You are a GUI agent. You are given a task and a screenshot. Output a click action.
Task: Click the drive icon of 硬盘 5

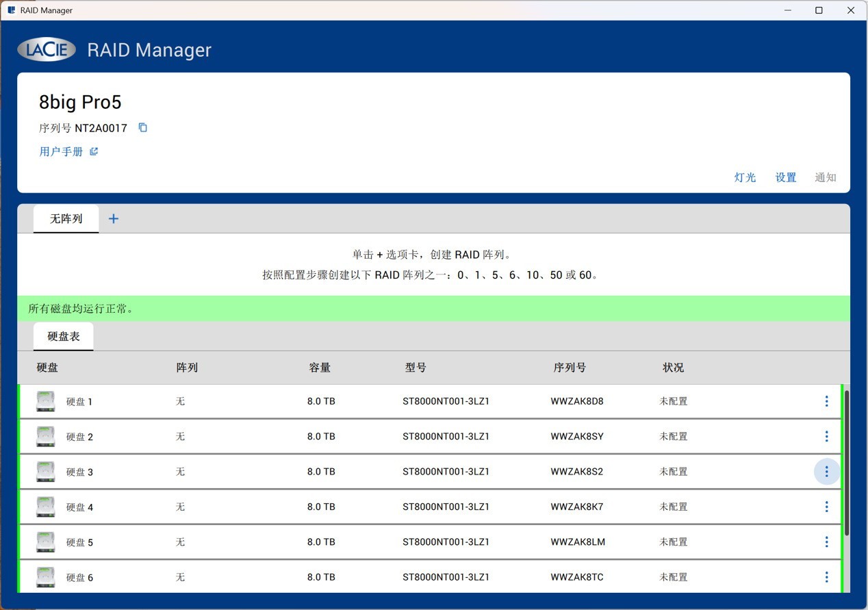pyautogui.click(x=46, y=542)
